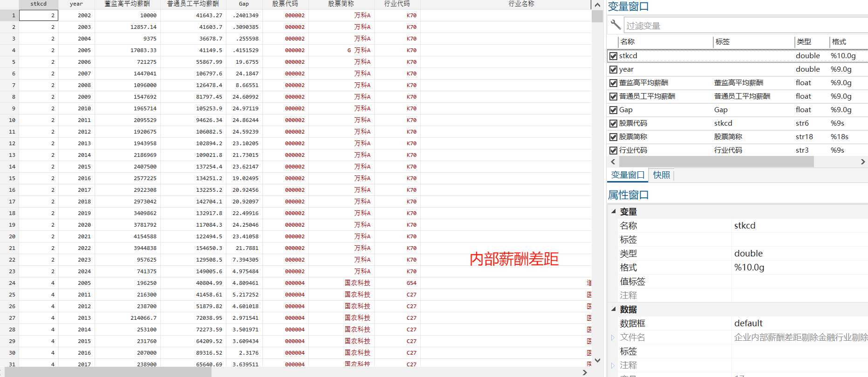
Task: Uncheck the stkcd variable checkbox
Action: 613,56
